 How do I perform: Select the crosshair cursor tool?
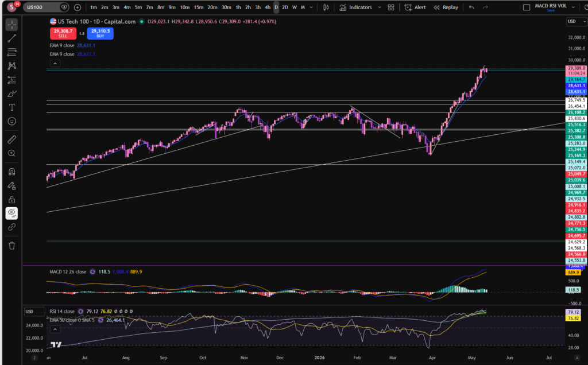12,25
